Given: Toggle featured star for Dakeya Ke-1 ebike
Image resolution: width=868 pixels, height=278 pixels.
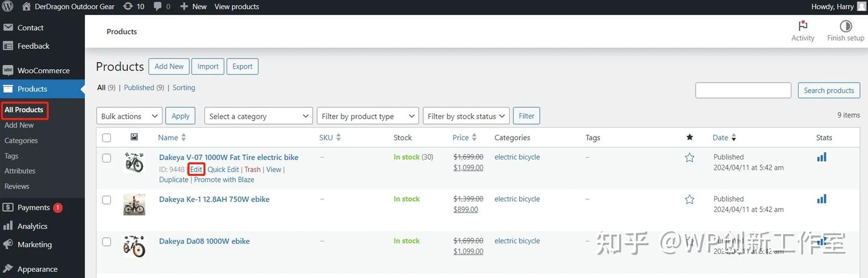Looking at the screenshot, I should tap(690, 199).
